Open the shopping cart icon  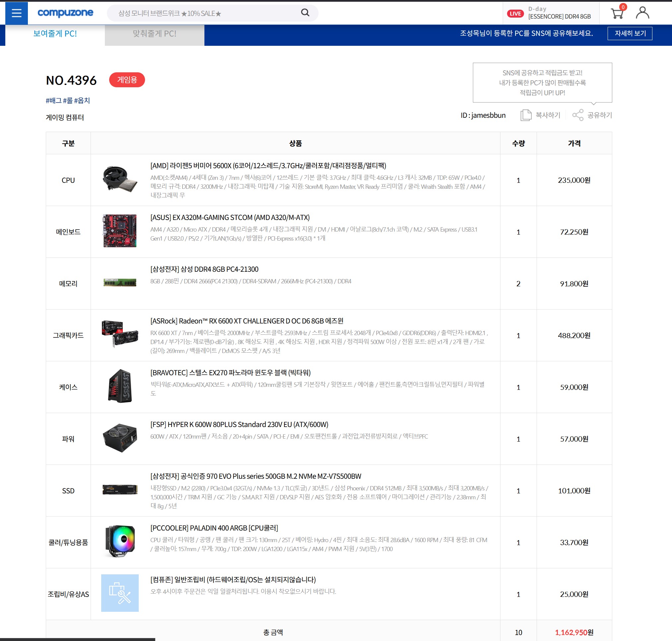(617, 13)
